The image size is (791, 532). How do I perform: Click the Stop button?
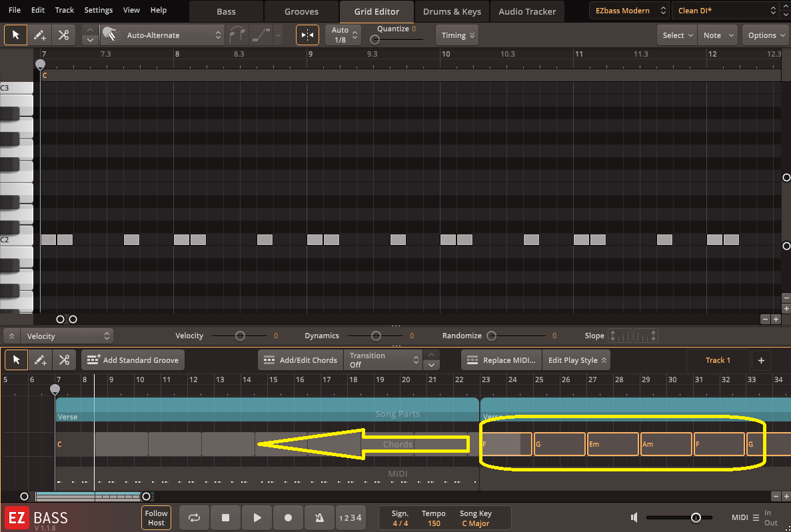tap(225, 518)
